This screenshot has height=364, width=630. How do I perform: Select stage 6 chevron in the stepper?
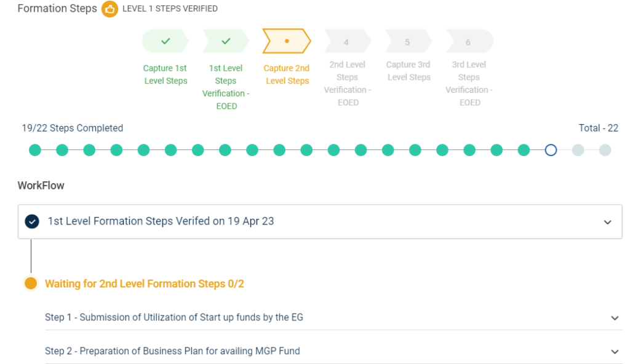(x=469, y=42)
